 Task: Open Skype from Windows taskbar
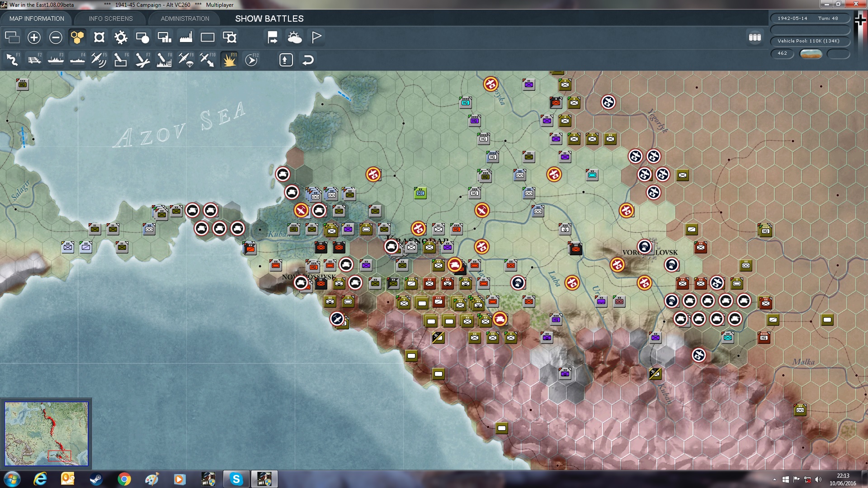[x=236, y=479]
